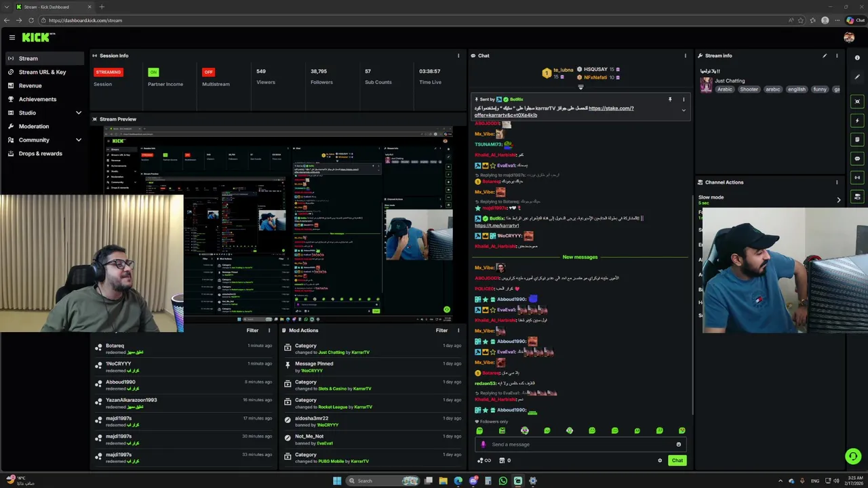Toggle Multistream OFF badge
868x488 pixels.
pos(208,72)
